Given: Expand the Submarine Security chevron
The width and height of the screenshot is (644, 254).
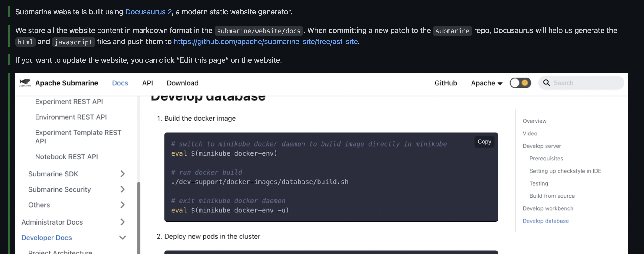Looking at the screenshot, I should (122, 189).
